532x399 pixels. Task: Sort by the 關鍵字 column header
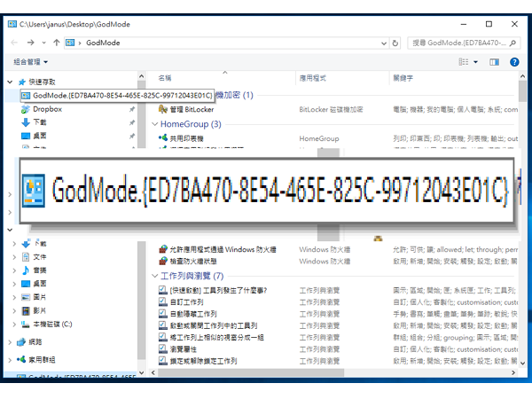pos(403,78)
